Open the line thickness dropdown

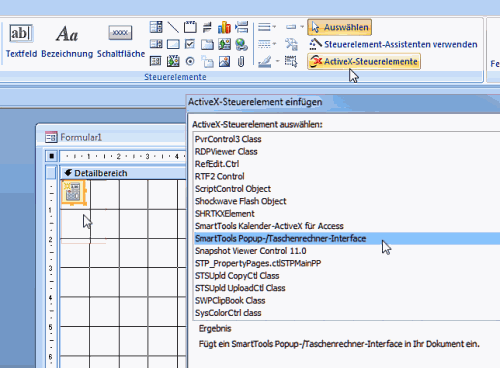pos(267,27)
